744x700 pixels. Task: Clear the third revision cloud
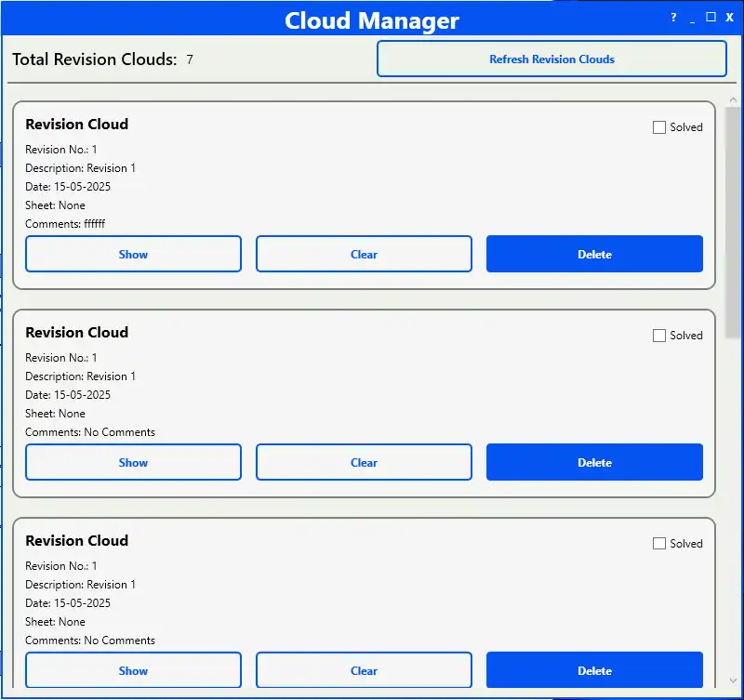pyautogui.click(x=364, y=670)
